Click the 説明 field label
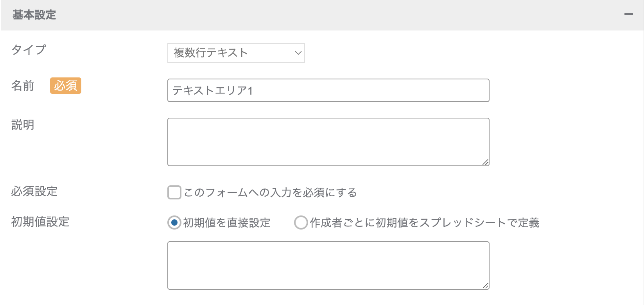Screen dimensions: 644x305 23,125
